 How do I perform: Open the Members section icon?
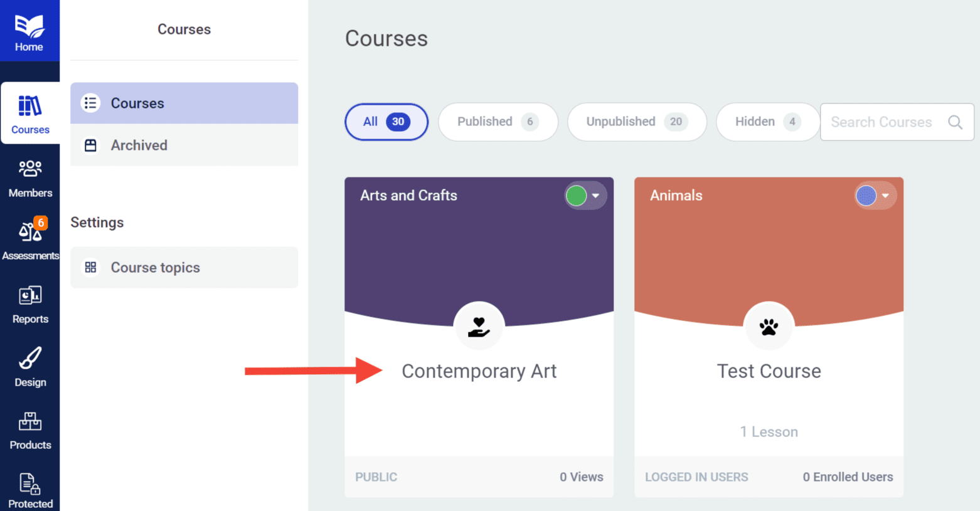click(x=30, y=169)
